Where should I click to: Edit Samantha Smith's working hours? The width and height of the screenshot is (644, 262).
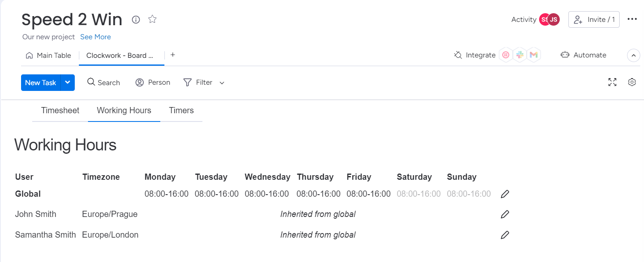(x=504, y=235)
